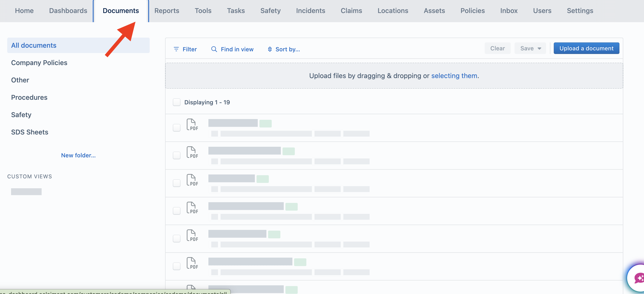
Task: Check the fourth PDF document checkbox
Action: click(176, 211)
